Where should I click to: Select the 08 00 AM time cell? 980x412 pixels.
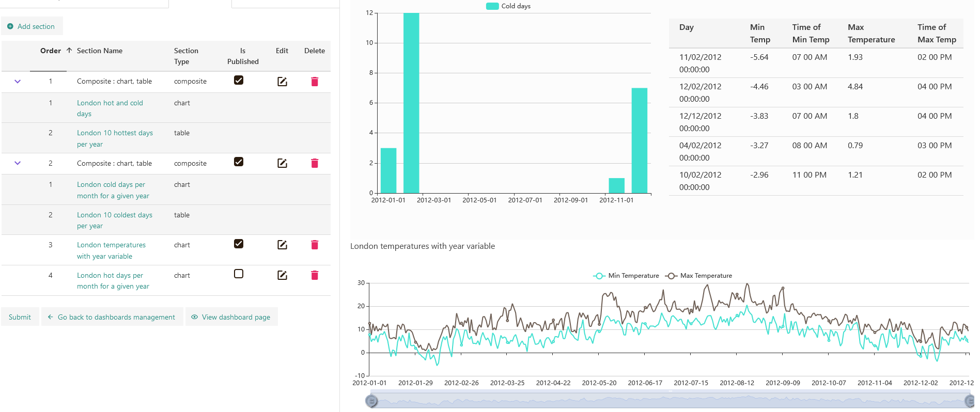(810, 146)
